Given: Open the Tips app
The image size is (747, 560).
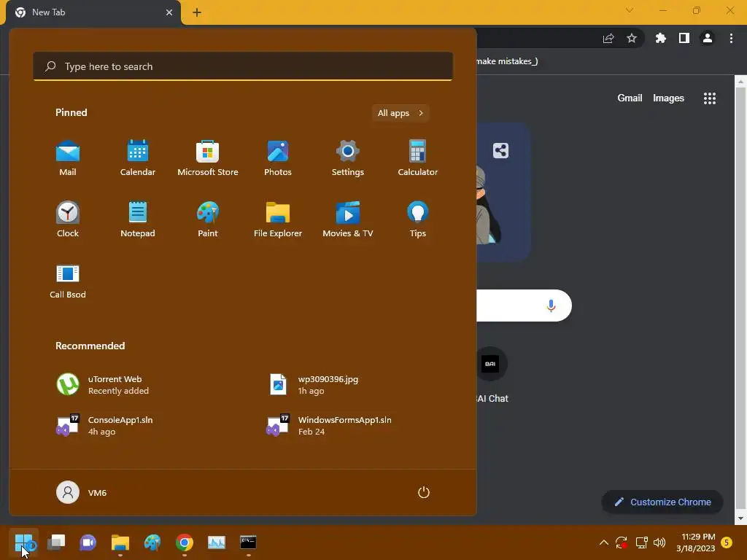Looking at the screenshot, I should click(418, 219).
